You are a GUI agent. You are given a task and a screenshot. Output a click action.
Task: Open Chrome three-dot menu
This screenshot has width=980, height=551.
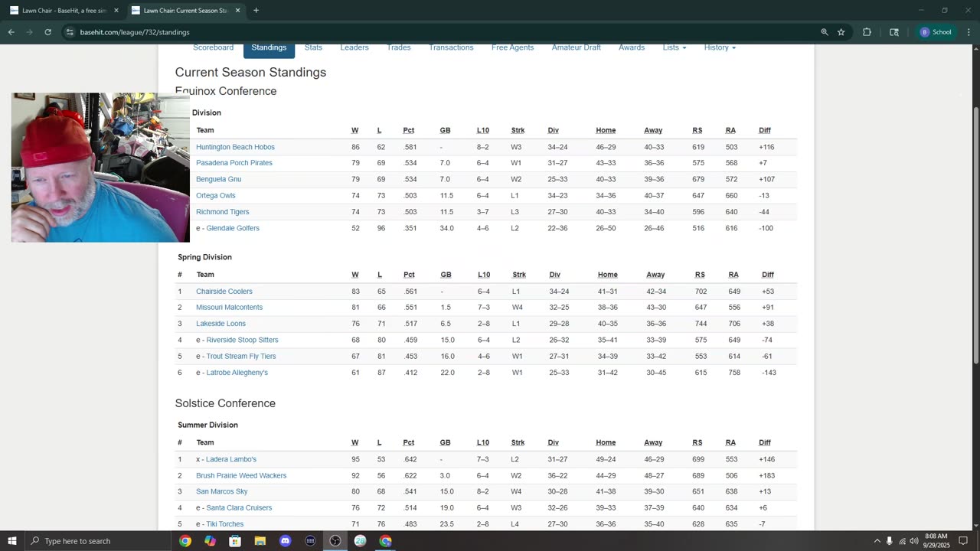click(x=969, y=32)
